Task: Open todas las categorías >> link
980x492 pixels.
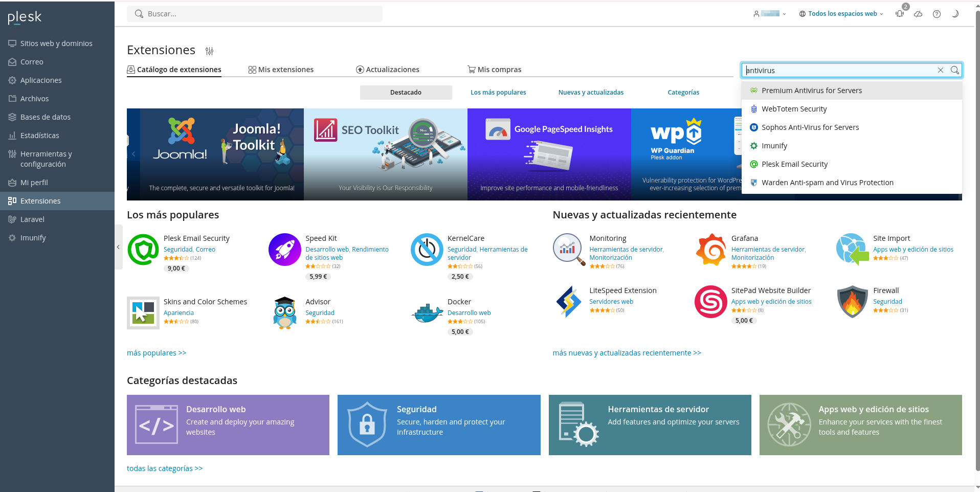Action: click(165, 468)
